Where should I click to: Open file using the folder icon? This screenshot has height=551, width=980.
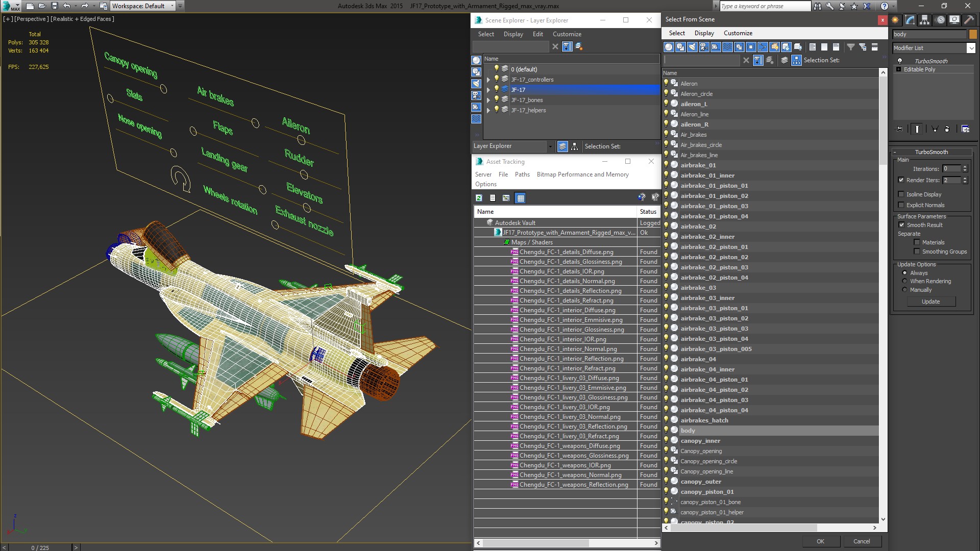click(x=42, y=6)
